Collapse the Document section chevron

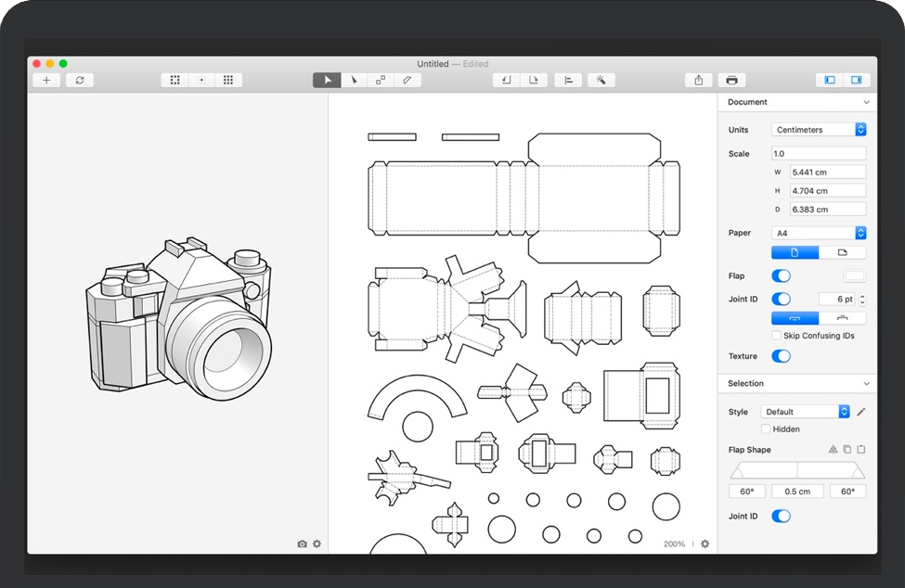[866, 102]
